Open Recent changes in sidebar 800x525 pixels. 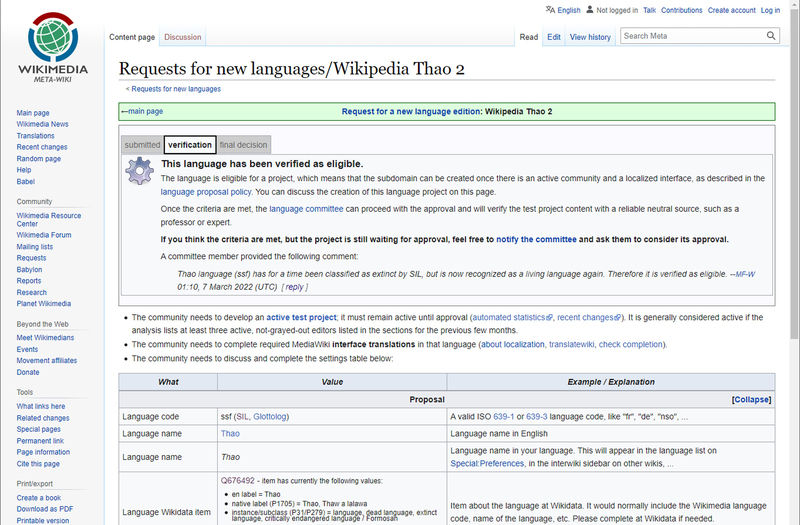(42, 147)
